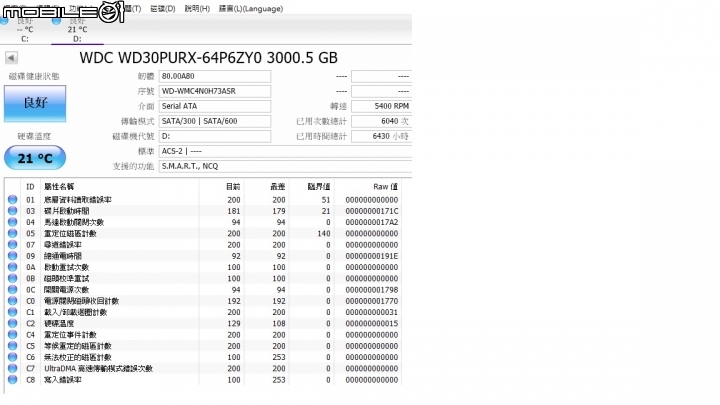Click raw value 00000000191E in row 09

point(372,256)
